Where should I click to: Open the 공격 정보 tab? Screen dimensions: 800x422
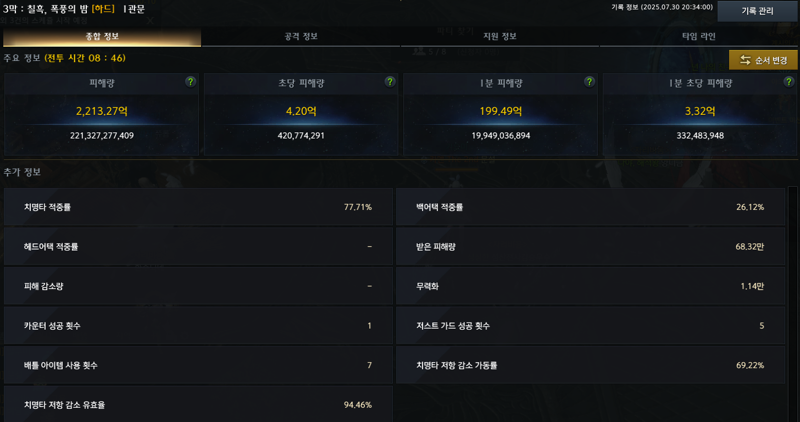(x=301, y=37)
